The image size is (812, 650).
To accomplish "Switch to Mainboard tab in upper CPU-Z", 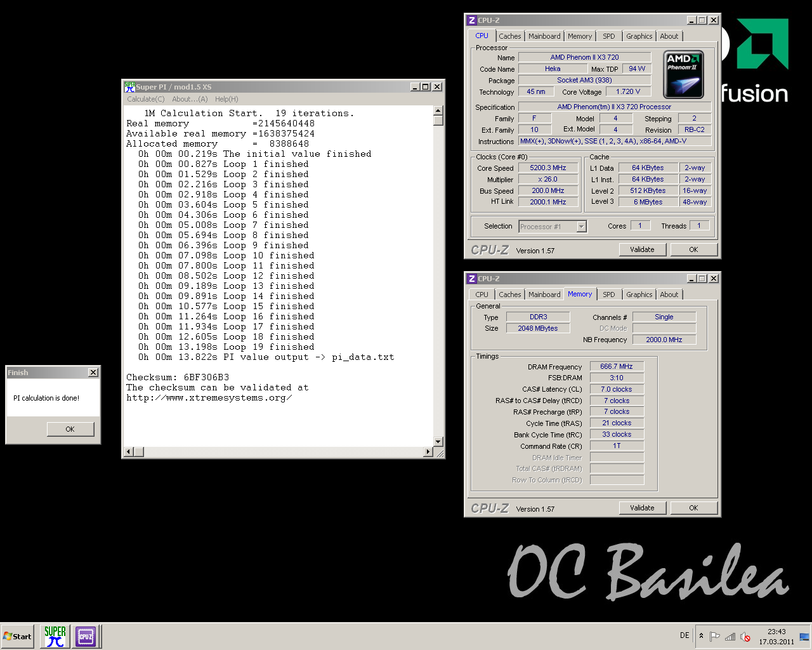I will tap(544, 36).
